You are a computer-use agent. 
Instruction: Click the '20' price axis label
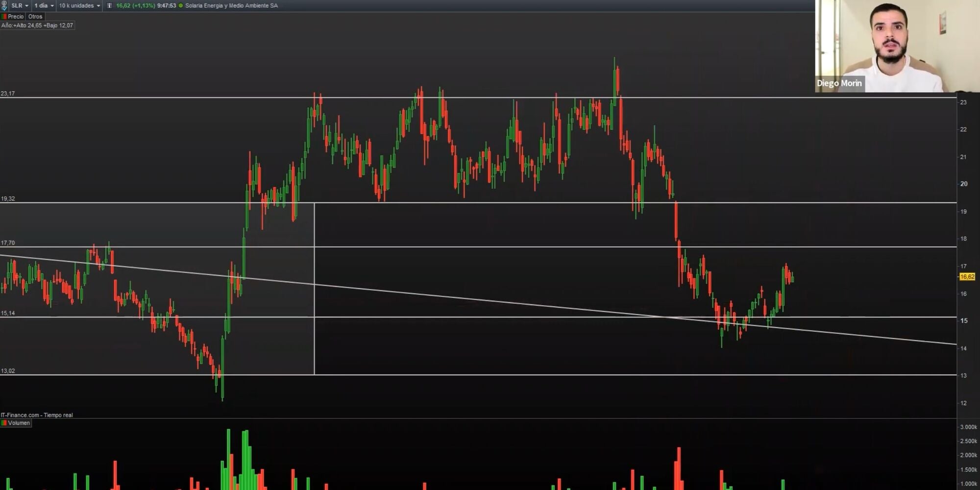click(x=964, y=184)
